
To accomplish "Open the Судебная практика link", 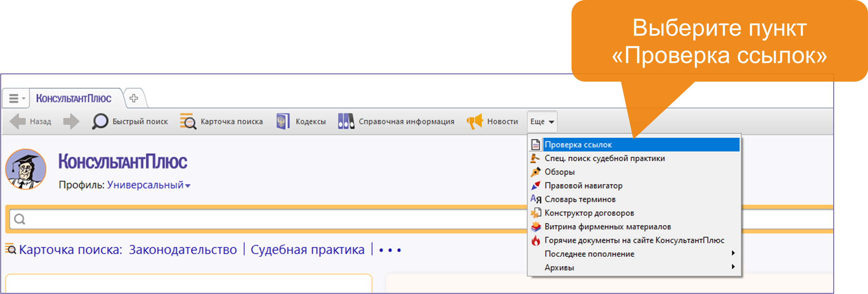I will coord(307,250).
